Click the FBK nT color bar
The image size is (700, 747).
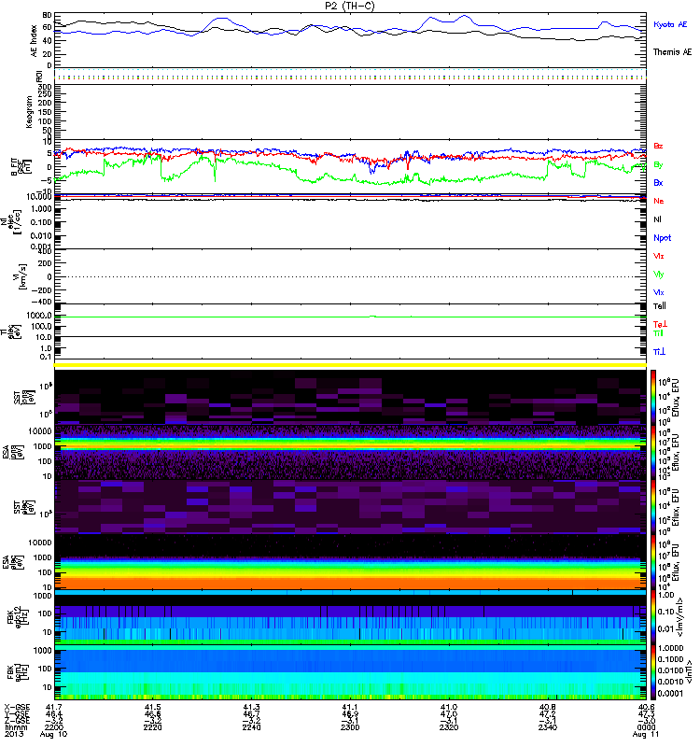pyautogui.click(x=653, y=671)
